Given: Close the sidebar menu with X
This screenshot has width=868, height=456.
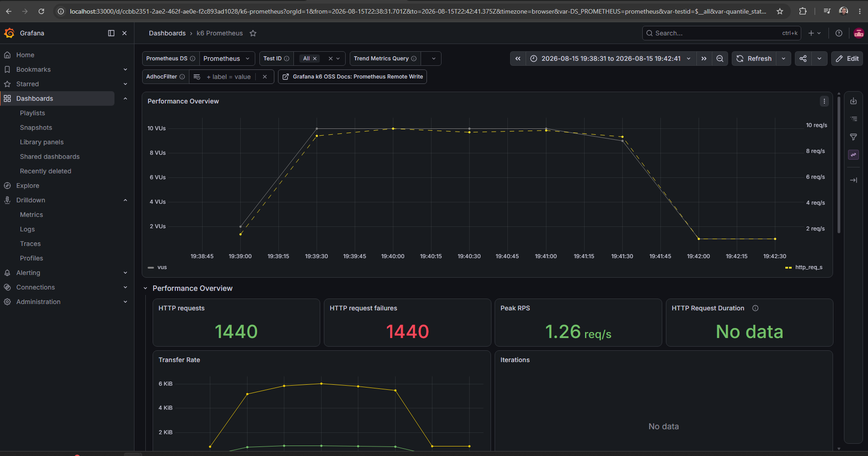Looking at the screenshot, I should coord(124,33).
